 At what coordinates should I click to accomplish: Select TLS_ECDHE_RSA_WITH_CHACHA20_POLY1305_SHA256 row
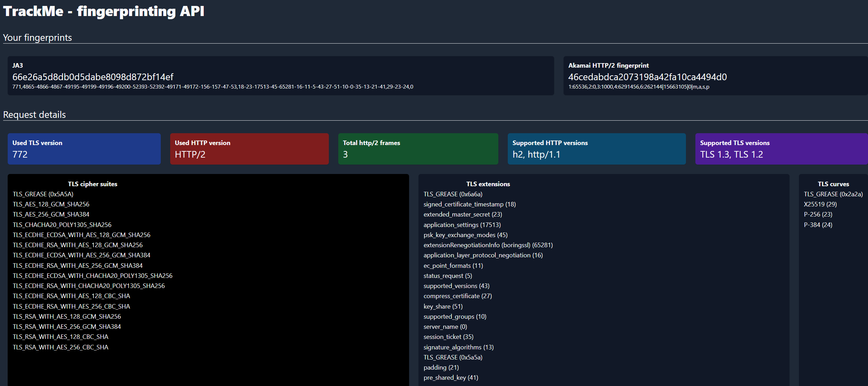tap(89, 286)
